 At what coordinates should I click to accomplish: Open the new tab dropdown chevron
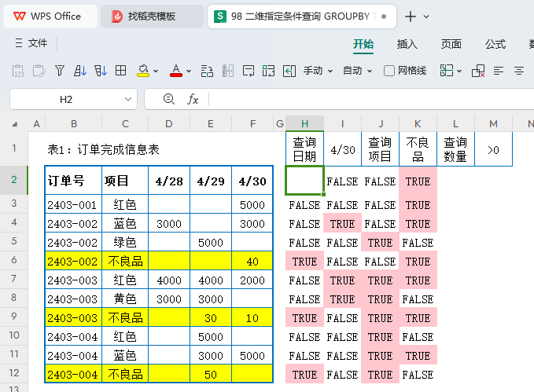(x=426, y=16)
